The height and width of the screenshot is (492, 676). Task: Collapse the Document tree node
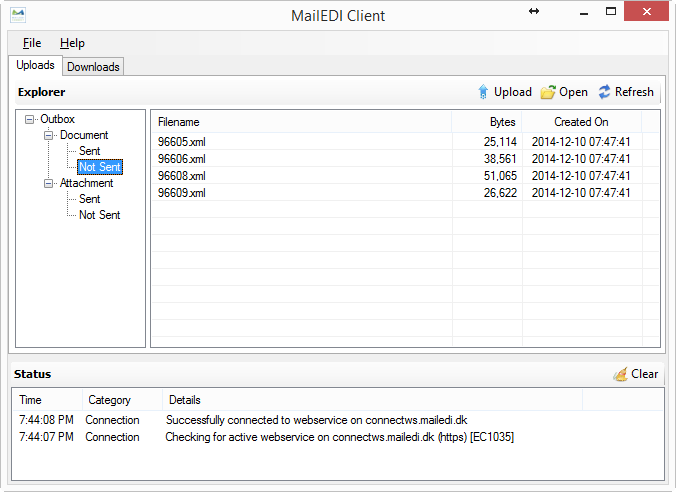tap(49, 135)
